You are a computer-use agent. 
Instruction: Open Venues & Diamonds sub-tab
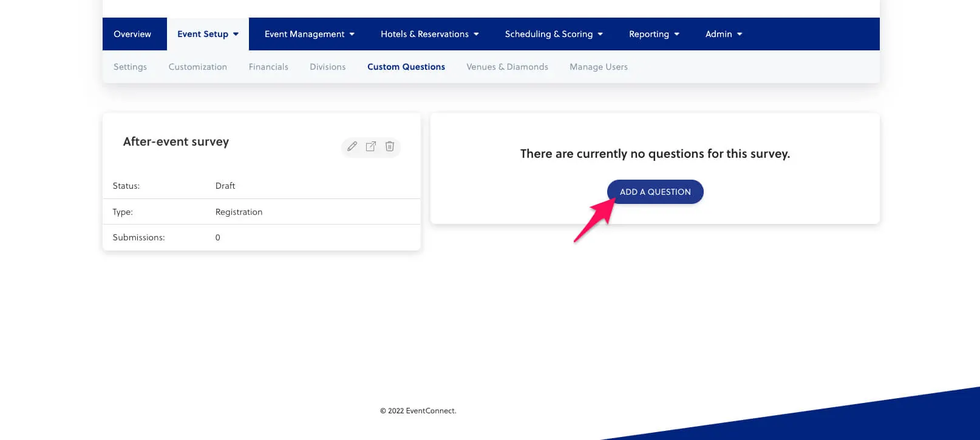pyautogui.click(x=507, y=67)
